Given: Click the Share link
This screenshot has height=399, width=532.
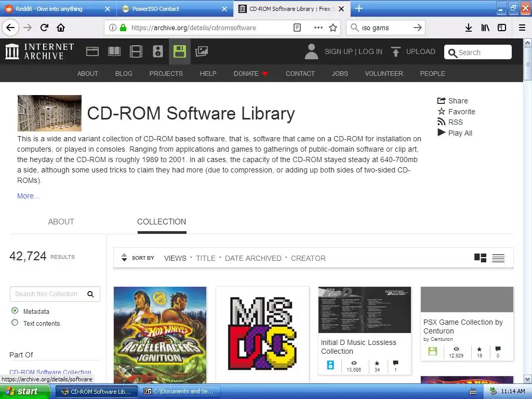Looking at the screenshot, I should (453, 101).
